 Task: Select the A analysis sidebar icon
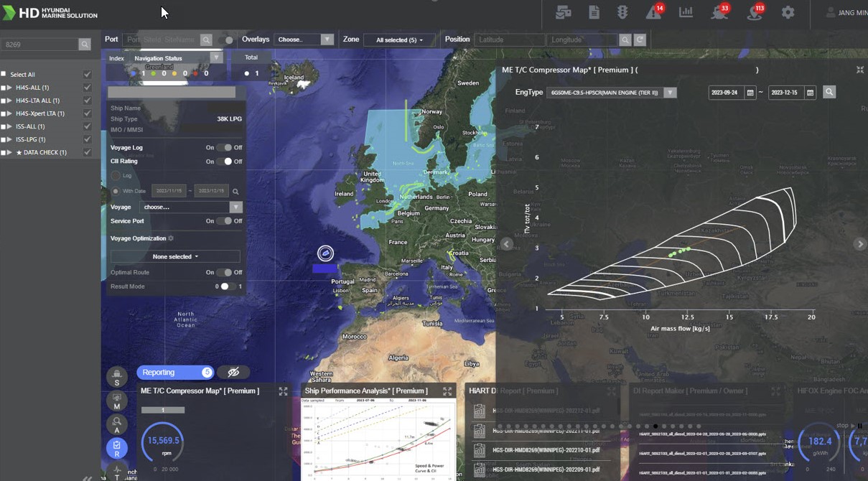point(117,424)
